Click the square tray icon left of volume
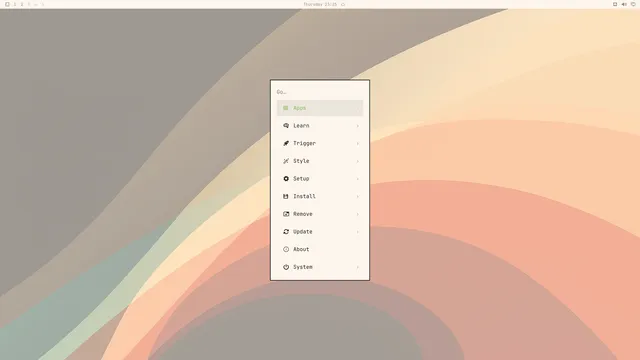Screen dimensions: 640x360 point(615,4)
